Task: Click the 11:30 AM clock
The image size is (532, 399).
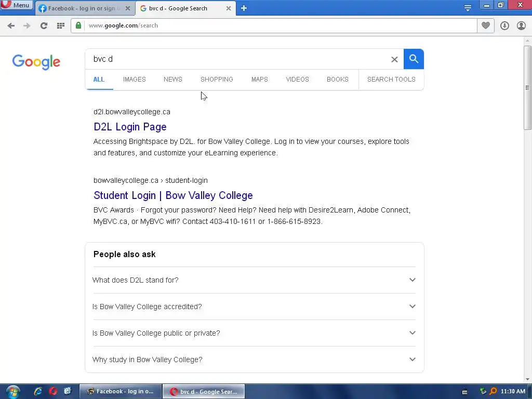Action: [513, 392]
